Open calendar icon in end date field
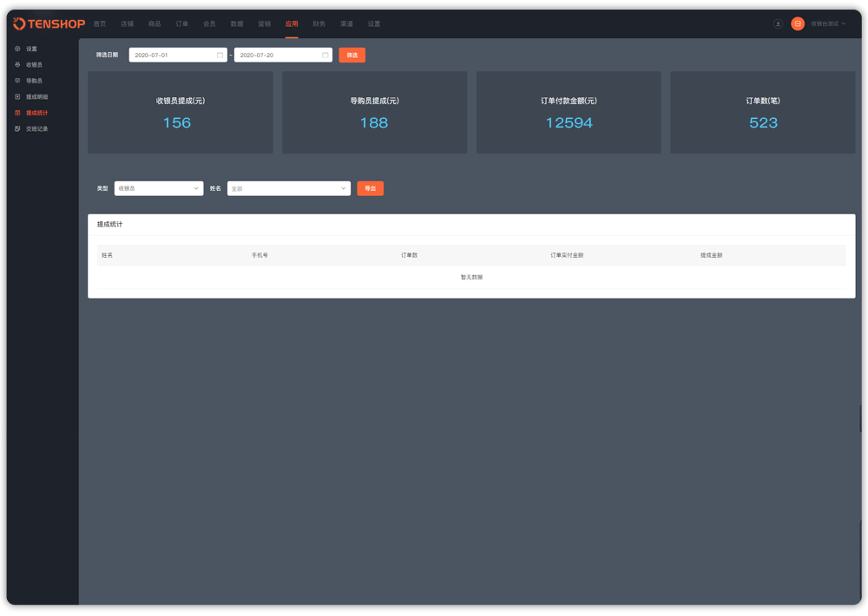This screenshot has height=616, width=868. point(325,55)
